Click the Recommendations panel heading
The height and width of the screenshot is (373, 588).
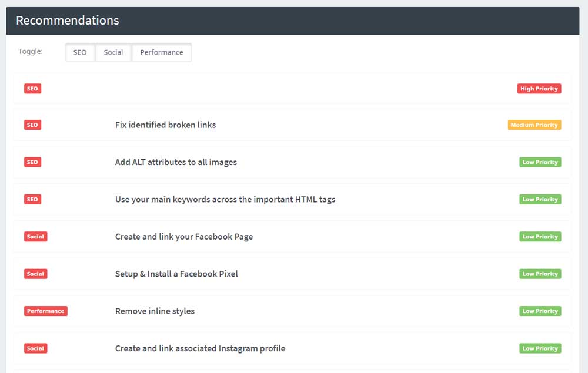click(68, 20)
